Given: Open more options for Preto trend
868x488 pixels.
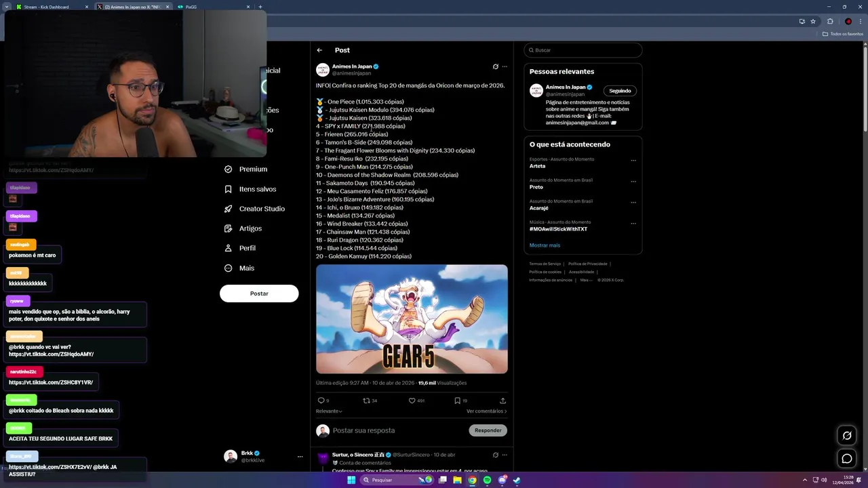Looking at the screenshot, I should point(633,182).
